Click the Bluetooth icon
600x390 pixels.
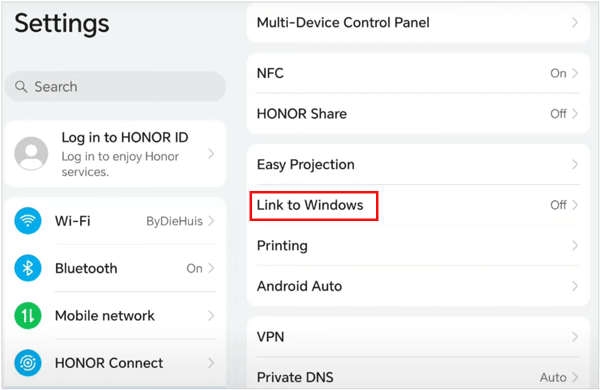pos(28,268)
